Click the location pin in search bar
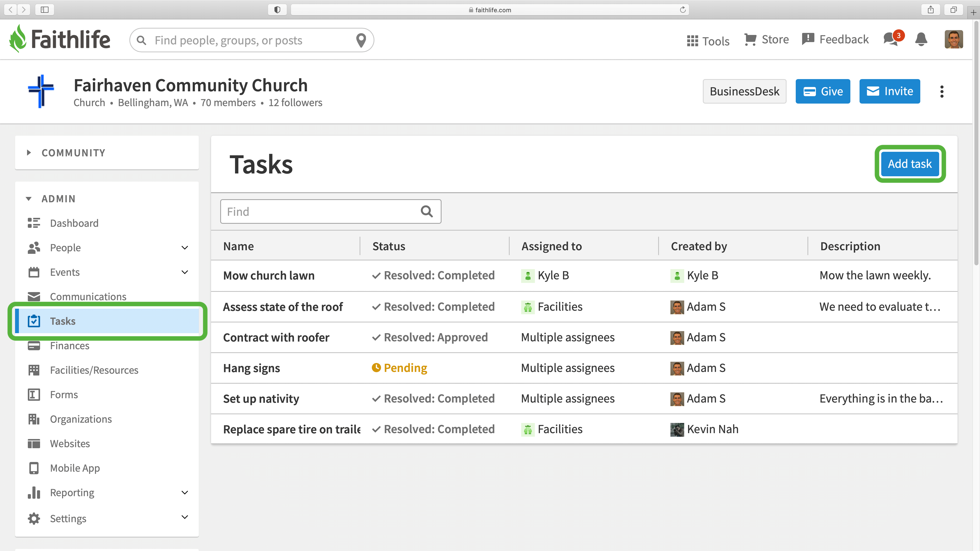980x551 pixels. [x=361, y=40]
